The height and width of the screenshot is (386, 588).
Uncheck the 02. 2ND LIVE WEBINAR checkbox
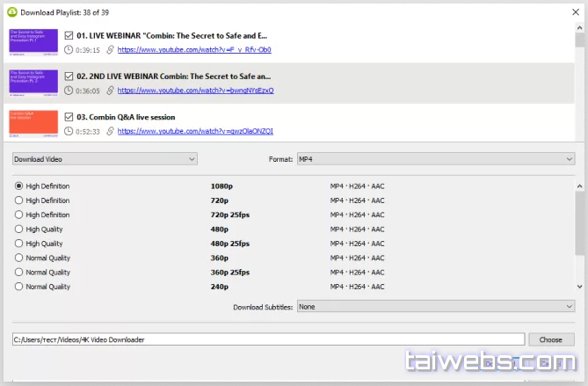coord(69,76)
